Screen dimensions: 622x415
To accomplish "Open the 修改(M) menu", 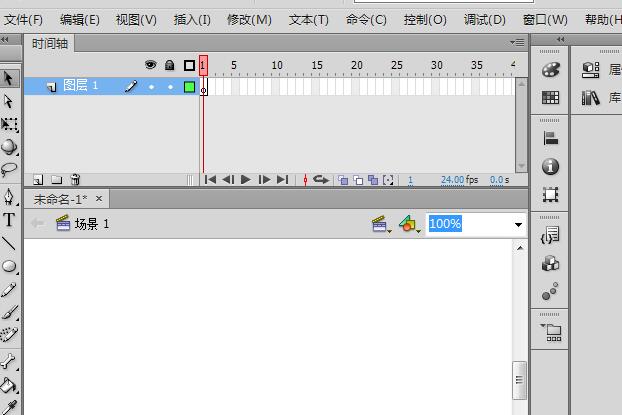I will pyautogui.click(x=249, y=19).
